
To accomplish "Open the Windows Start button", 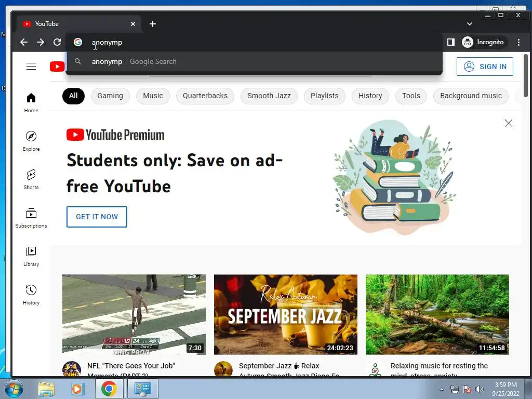I will coord(13,389).
